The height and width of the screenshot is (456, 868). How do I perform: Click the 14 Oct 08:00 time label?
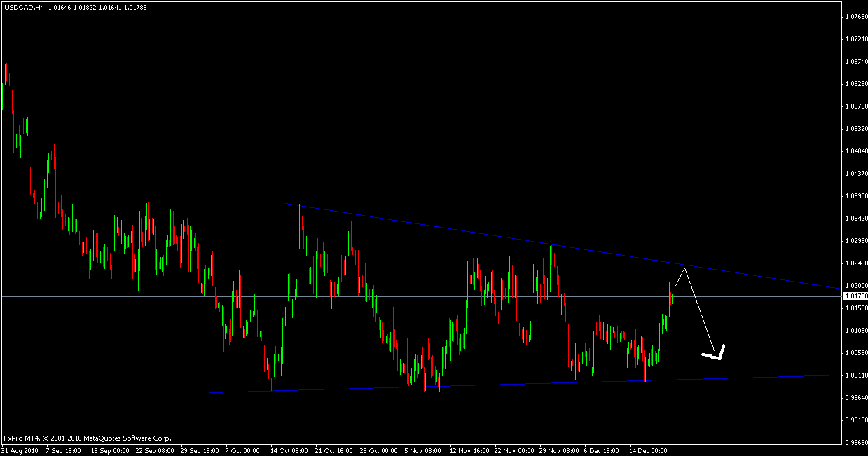click(290, 451)
